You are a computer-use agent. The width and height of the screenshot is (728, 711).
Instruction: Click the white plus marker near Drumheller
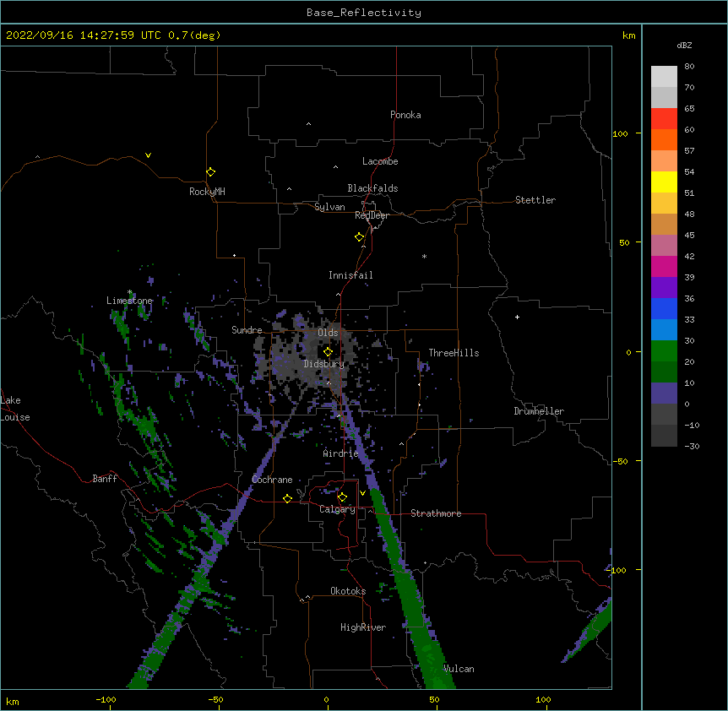tap(517, 318)
